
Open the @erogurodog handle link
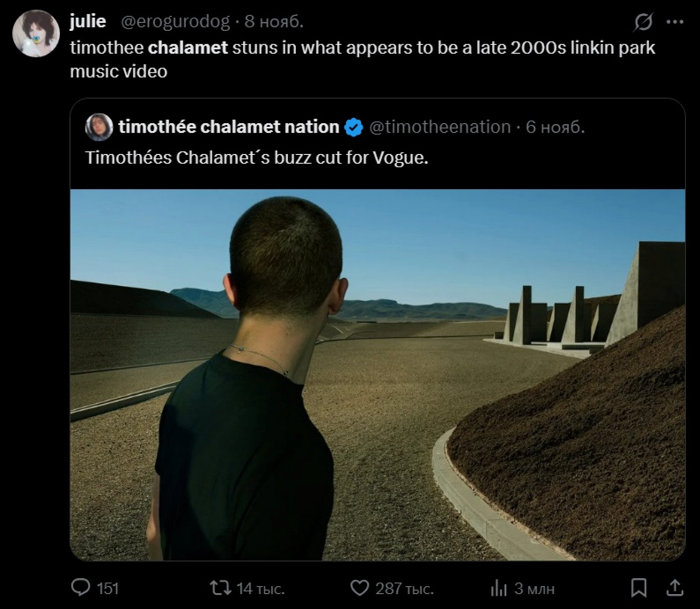[175, 21]
